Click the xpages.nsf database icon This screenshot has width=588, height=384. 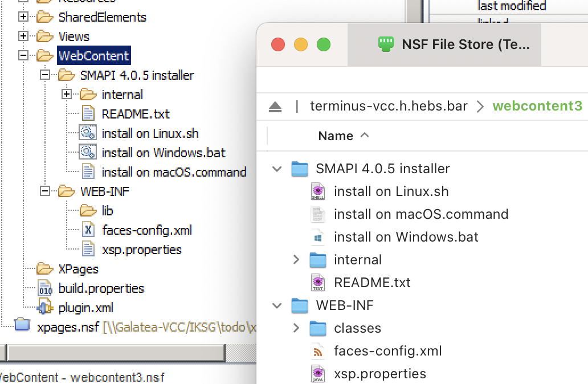22,326
